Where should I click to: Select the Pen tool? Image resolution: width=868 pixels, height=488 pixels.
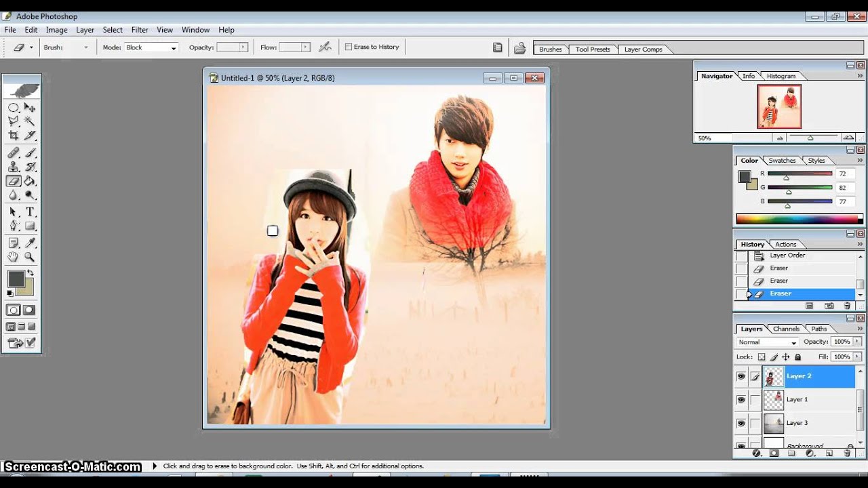click(14, 226)
